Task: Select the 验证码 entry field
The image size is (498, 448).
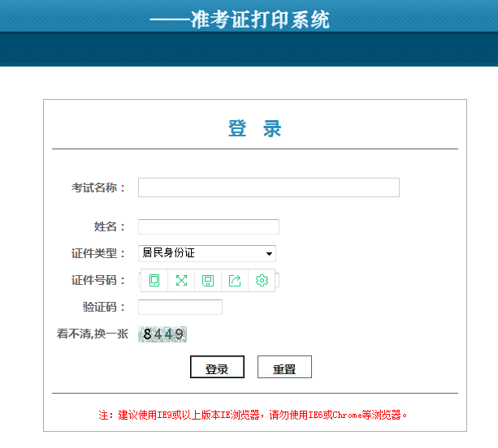Action: (x=180, y=307)
